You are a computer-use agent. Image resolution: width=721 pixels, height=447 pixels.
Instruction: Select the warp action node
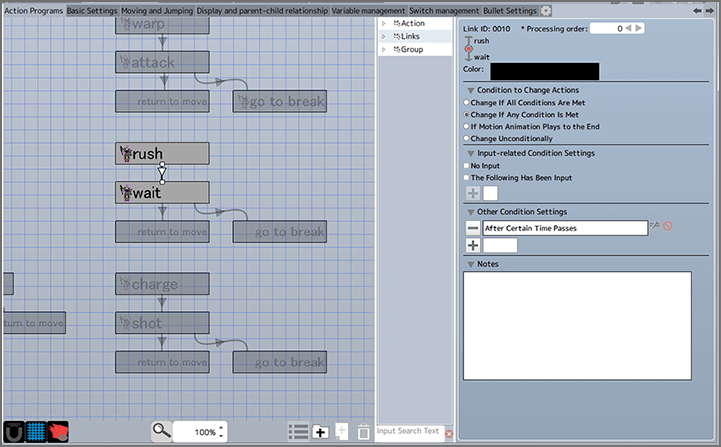(x=162, y=25)
